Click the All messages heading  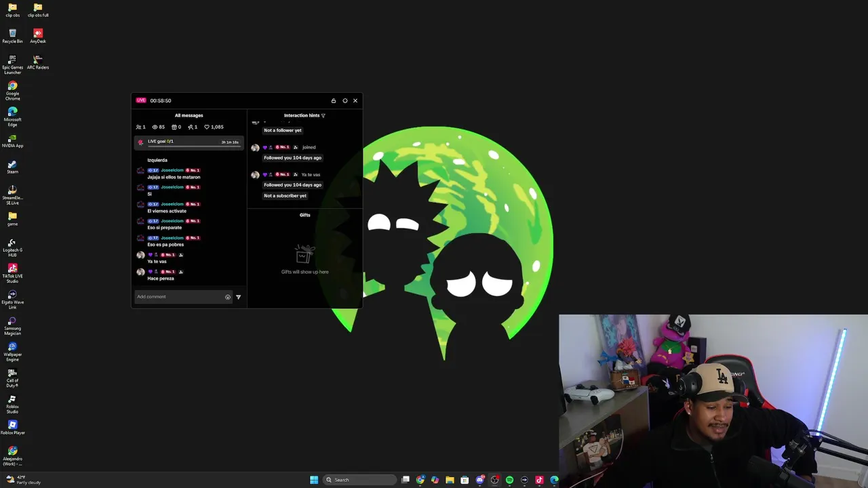189,115
